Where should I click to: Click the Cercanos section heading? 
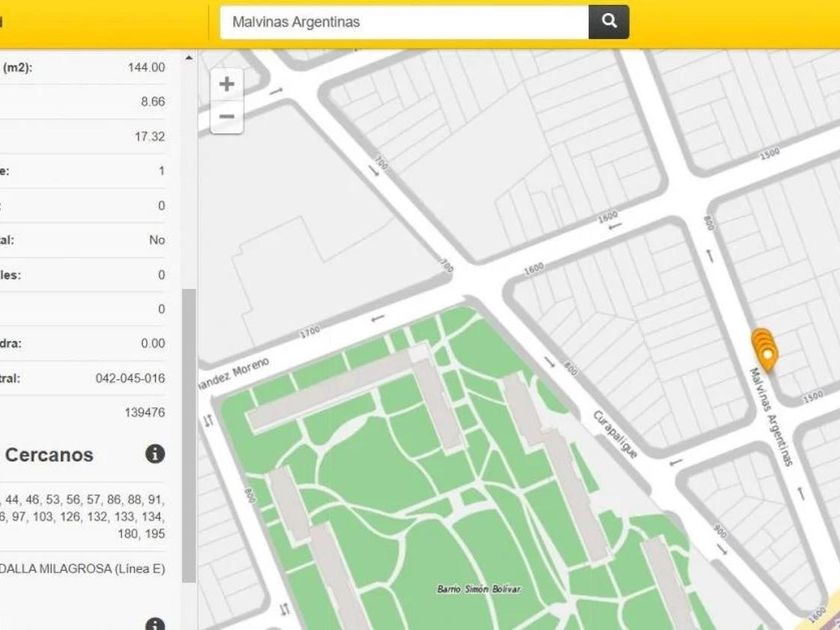point(49,455)
